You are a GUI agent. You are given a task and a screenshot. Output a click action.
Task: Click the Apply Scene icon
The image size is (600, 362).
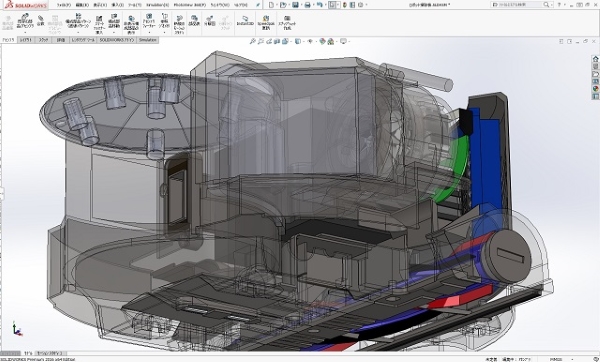(x=331, y=41)
